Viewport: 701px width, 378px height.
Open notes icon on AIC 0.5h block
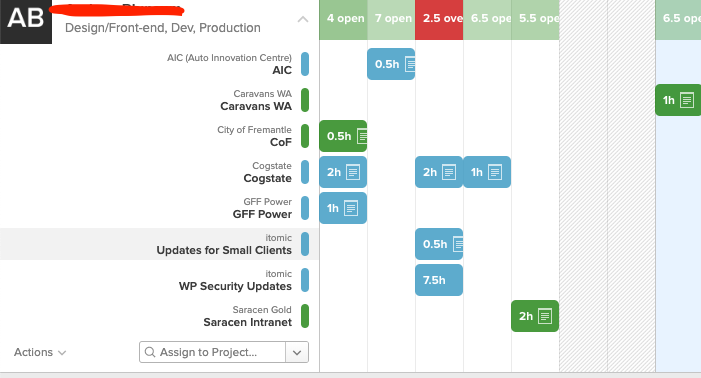tap(410, 64)
